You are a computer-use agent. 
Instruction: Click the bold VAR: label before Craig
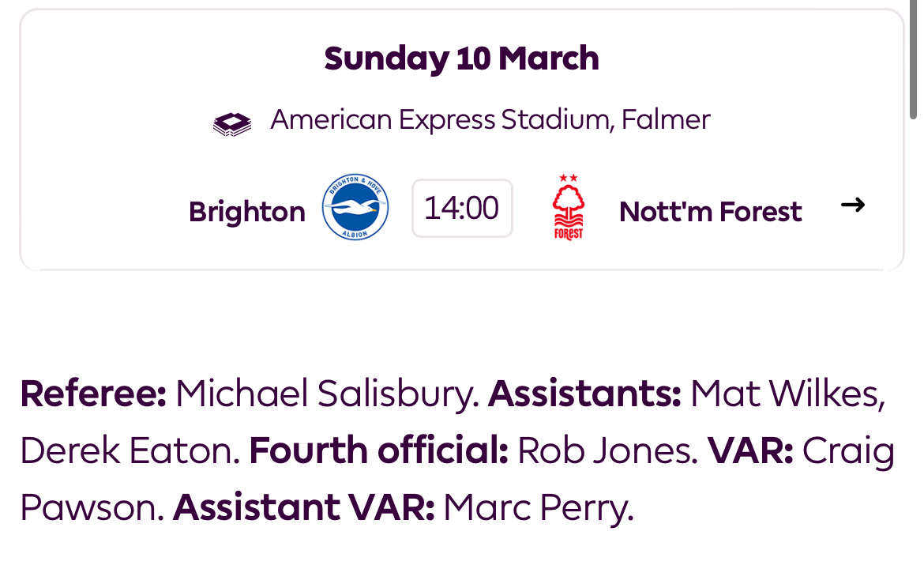click(750, 451)
